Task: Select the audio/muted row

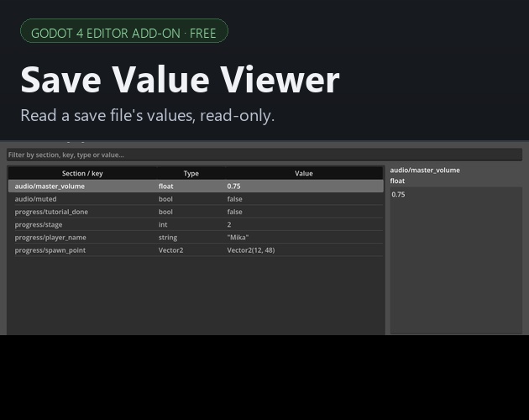Action: pos(196,199)
